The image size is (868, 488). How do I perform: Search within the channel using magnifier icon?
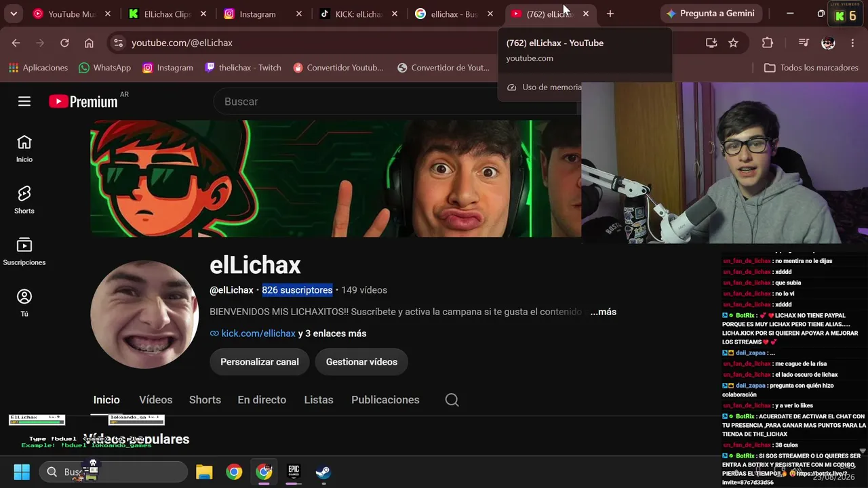coord(452,400)
